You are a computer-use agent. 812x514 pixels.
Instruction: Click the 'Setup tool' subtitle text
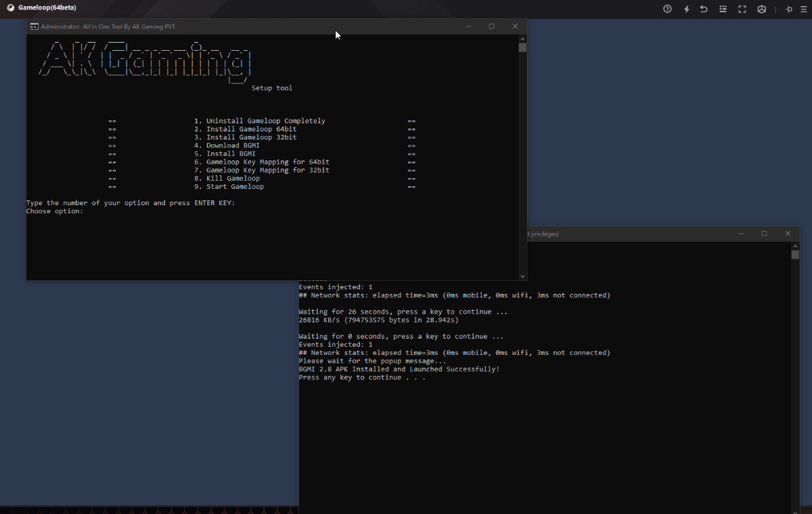(x=272, y=88)
